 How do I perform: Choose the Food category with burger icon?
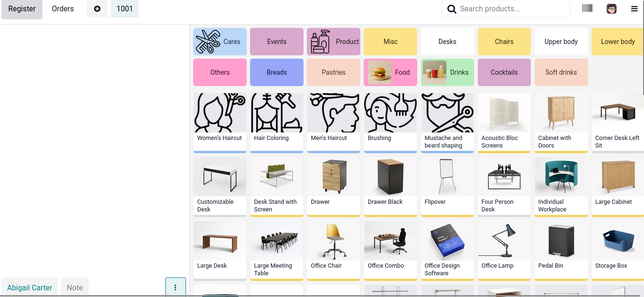(390, 72)
